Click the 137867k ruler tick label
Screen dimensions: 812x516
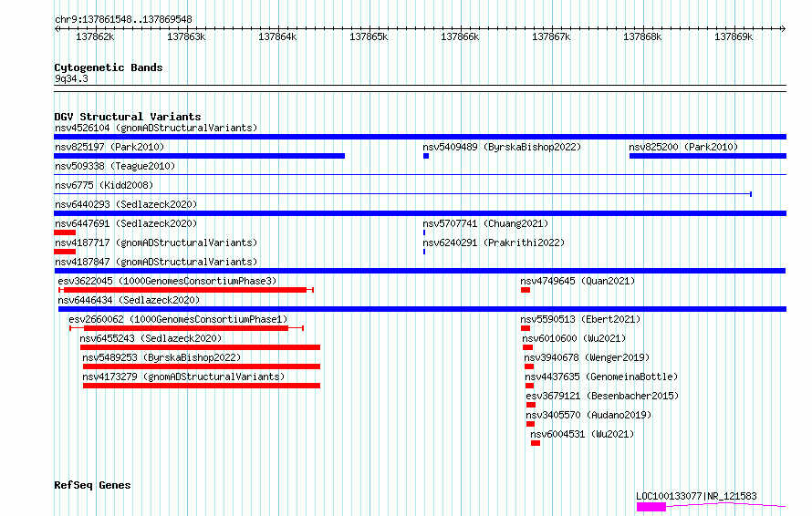(551, 36)
